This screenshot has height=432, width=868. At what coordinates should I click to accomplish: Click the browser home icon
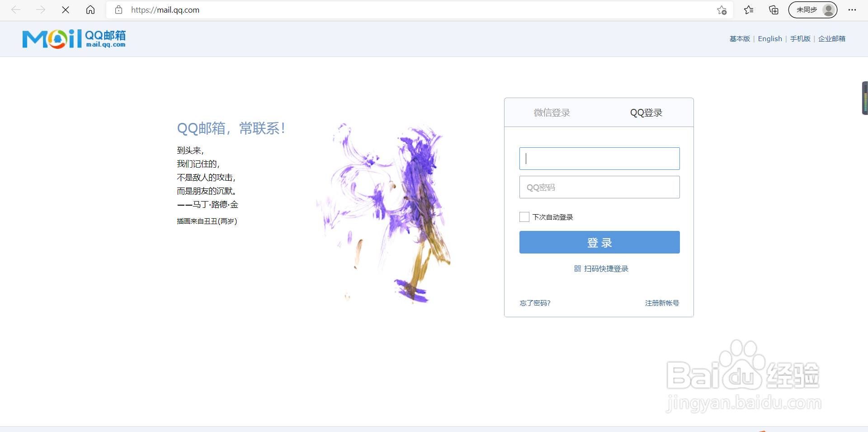90,9
